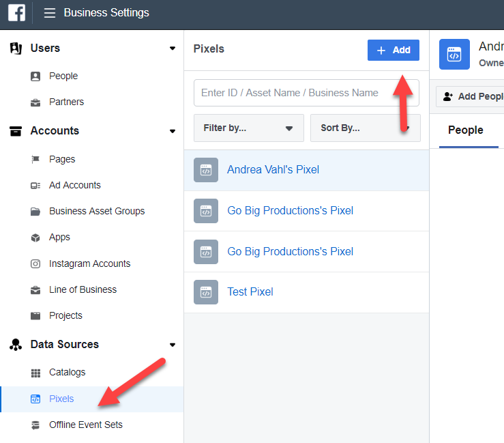Click the Apps cube icon

(35, 238)
